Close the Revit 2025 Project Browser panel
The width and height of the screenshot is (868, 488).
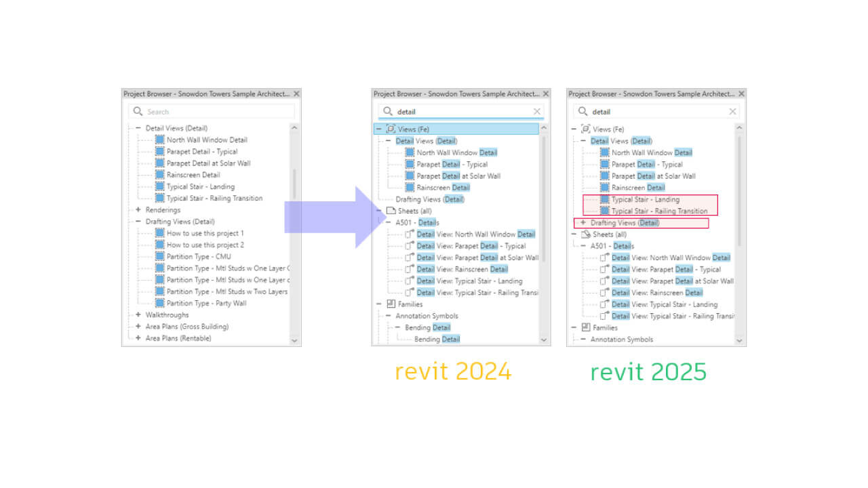pyautogui.click(x=741, y=94)
